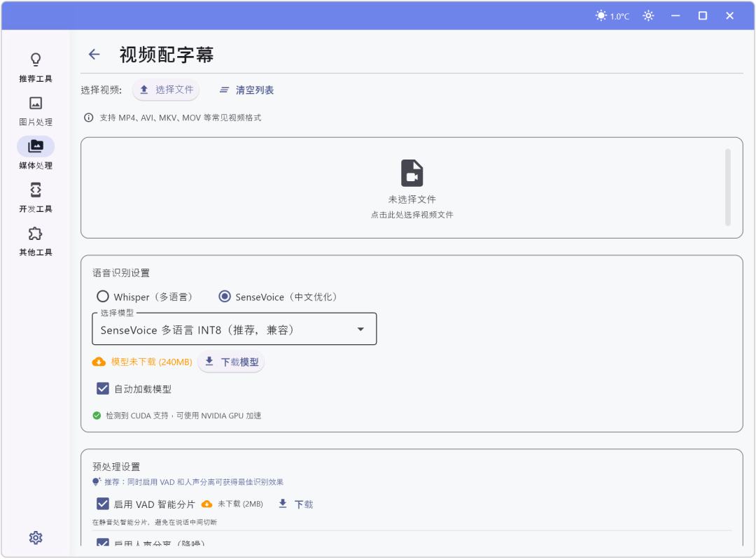Select the SenseVoice（中文优化）radio button

pos(225,297)
